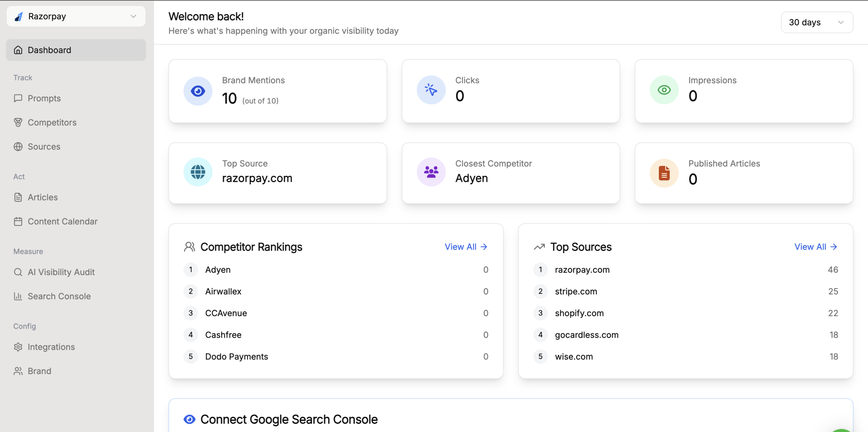Open the Published Articles card

pyautogui.click(x=744, y=173)
